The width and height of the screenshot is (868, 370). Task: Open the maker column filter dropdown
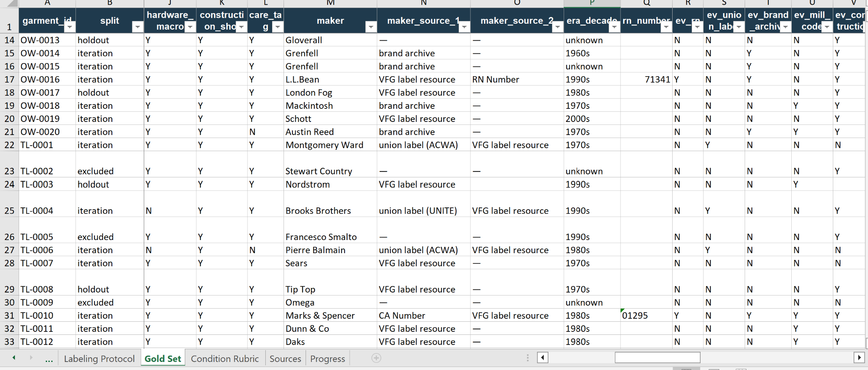coord(371,28)
